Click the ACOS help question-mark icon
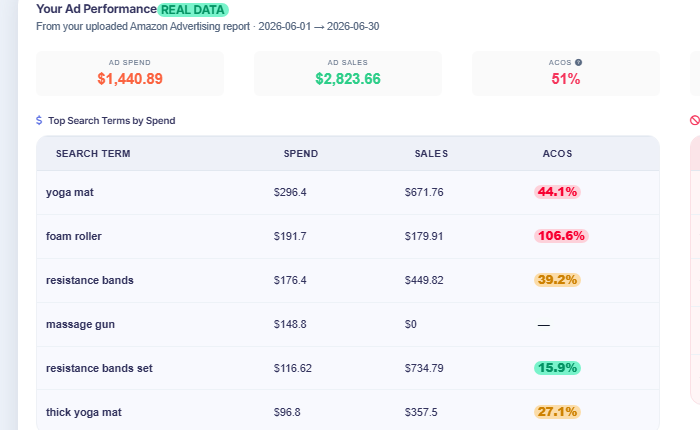The width and height of the screenshot is (700, 430). click(x=578, y=63)
